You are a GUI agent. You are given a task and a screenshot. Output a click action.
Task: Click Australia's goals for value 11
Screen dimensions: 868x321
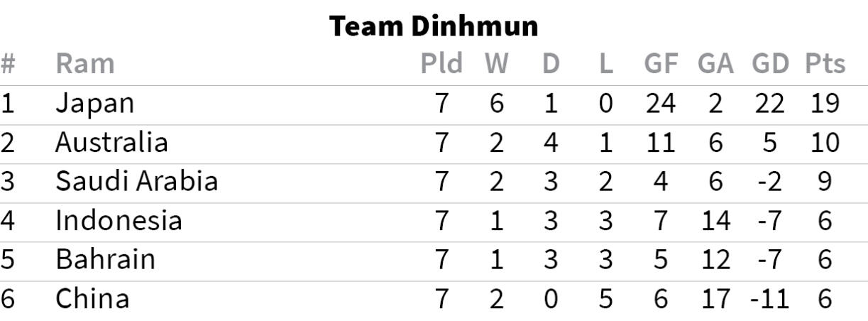point(661,143)
